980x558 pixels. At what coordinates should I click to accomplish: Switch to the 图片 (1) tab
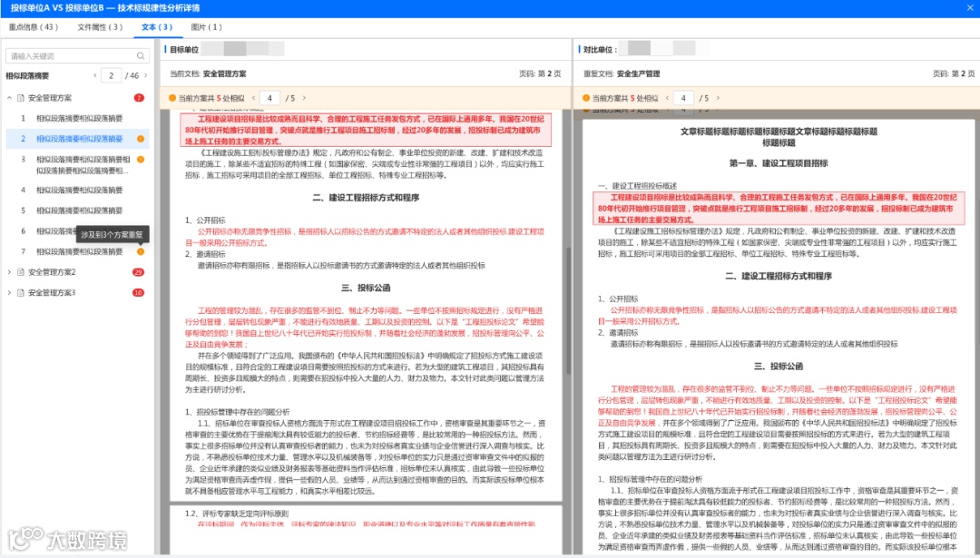[x=206, y=27]
